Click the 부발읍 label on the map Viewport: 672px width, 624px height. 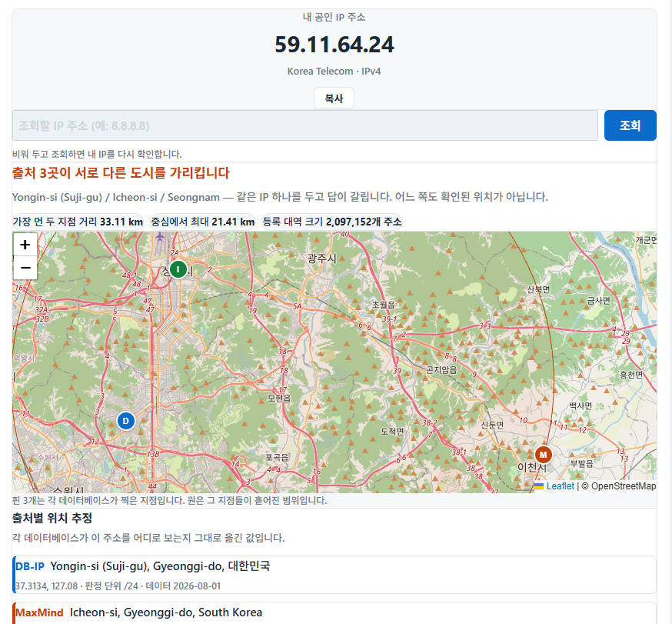click(x=582, y=463)
